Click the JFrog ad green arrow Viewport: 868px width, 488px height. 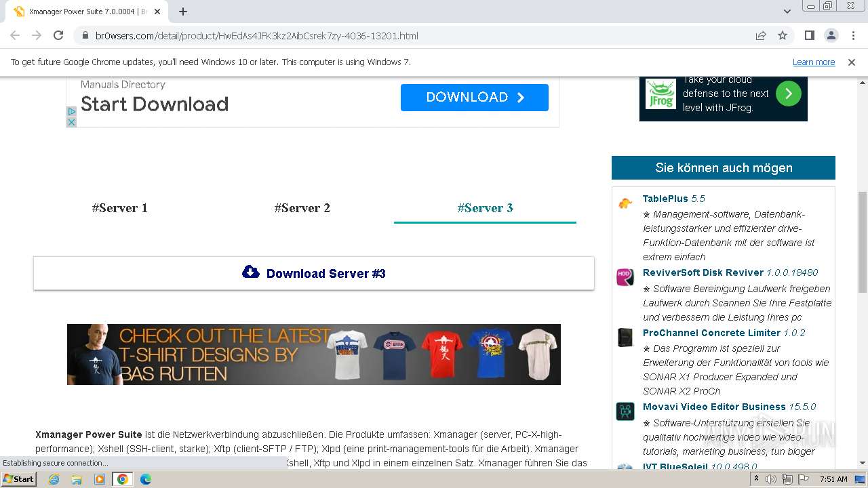click(788, 94)
